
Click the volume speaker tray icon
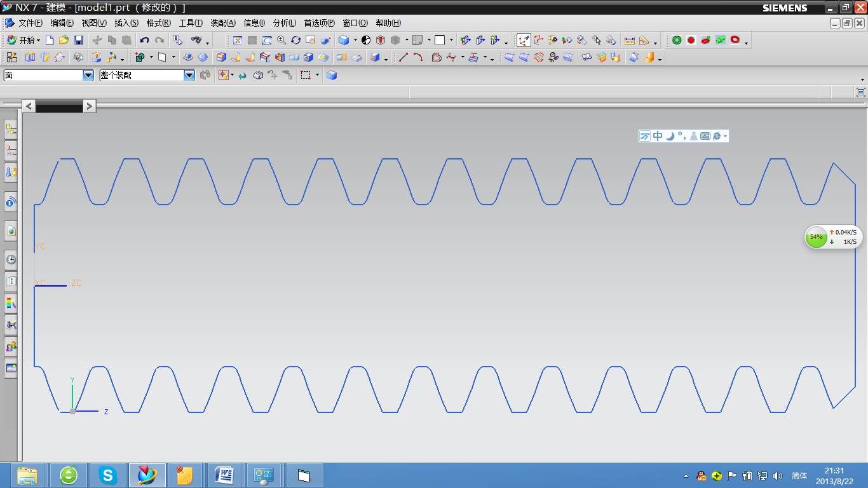click(x=778, y=476)
